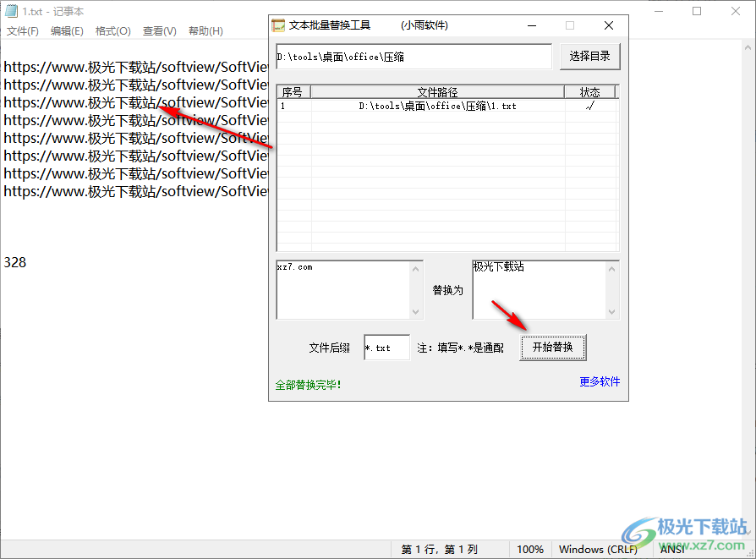Open the 格式(O) menu in Notepad
Viewport: 756px width, 559px height.
point(112,31)
